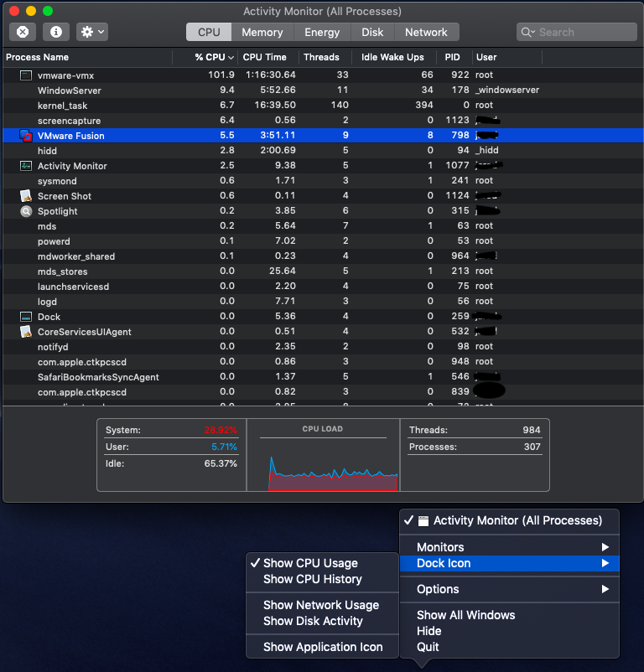Select the mdworker_shared process row

pos(324,256)
